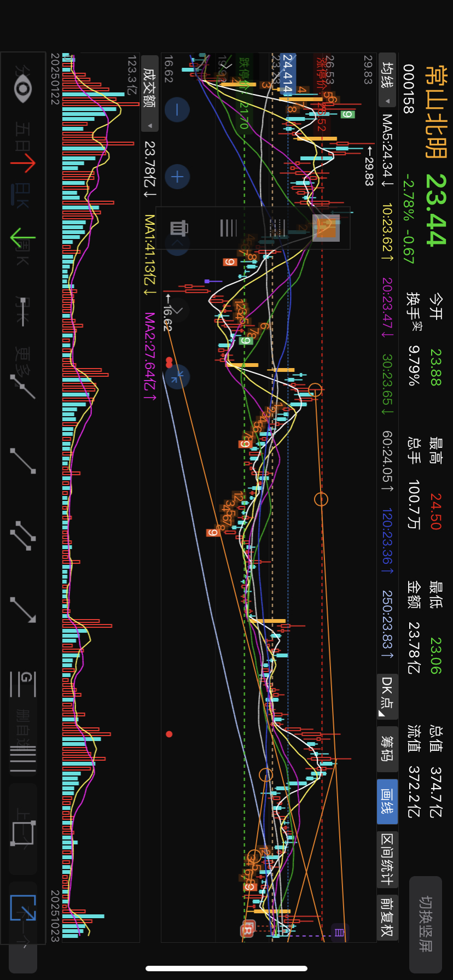Viewport: 453px width, 980px height.
Task: Tap the 250:23.83 moving average value
Action: (387, 625)
